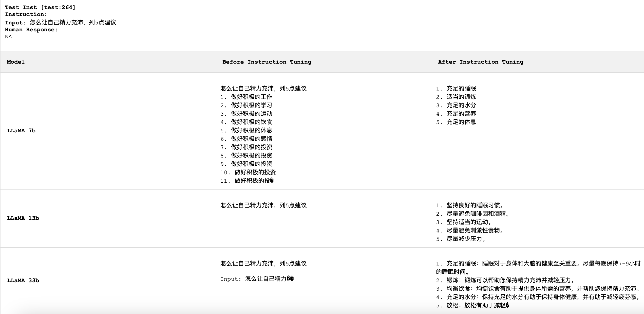Image resolution: width=644 pixels, height=314 pixels.
Task: Click the LLaMA 33b row label
Action: point(23,280)
